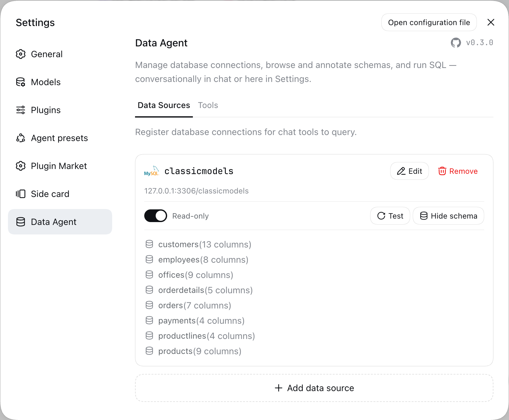The height and width of the screenshot is (420, 509).
Task: Select the products(9 columns) table
Action: tap(200, 351)
